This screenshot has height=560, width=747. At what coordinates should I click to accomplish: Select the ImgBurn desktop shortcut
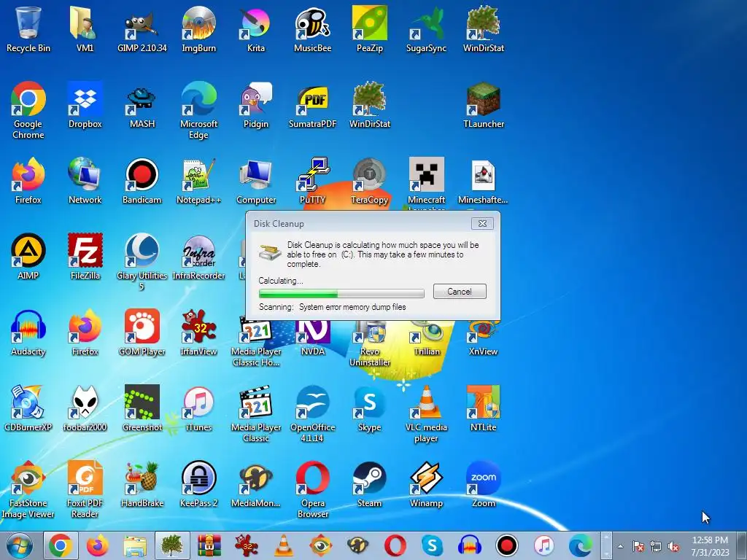(198, 29)
